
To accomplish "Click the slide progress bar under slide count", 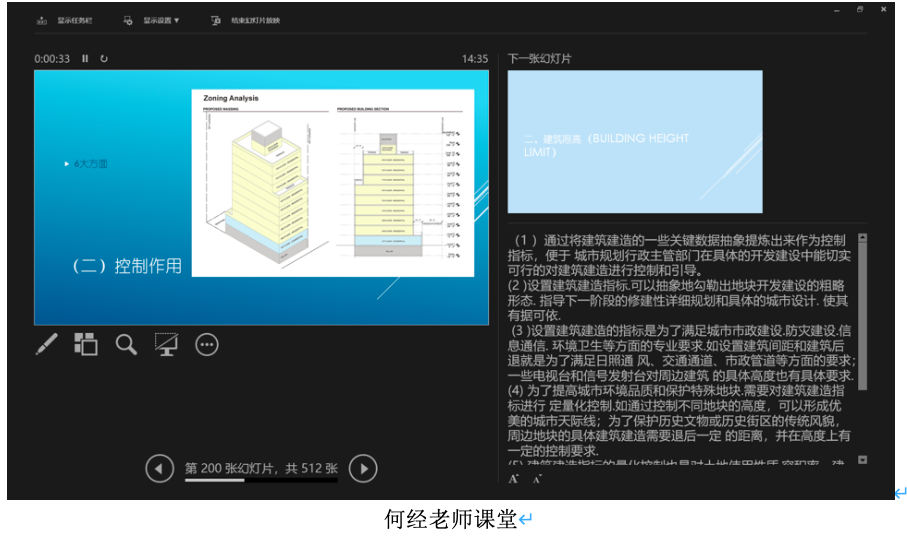I will point(261,481).
